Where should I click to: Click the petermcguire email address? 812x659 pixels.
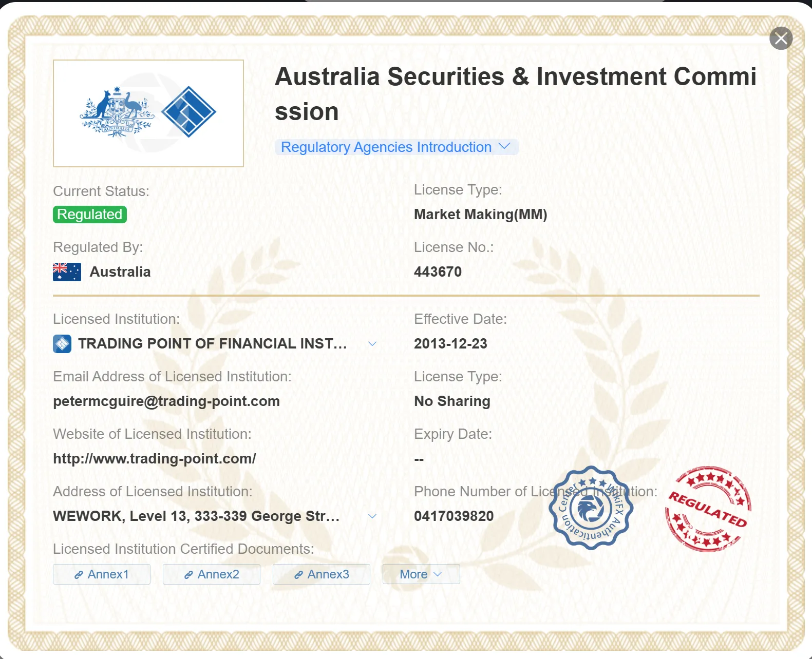coord(166,401)
